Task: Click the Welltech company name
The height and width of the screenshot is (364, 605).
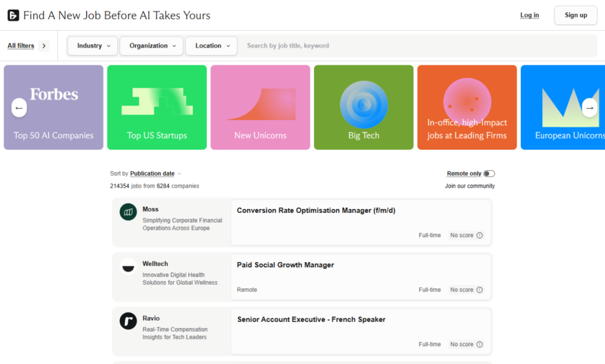Action: [x=155, y=264]
